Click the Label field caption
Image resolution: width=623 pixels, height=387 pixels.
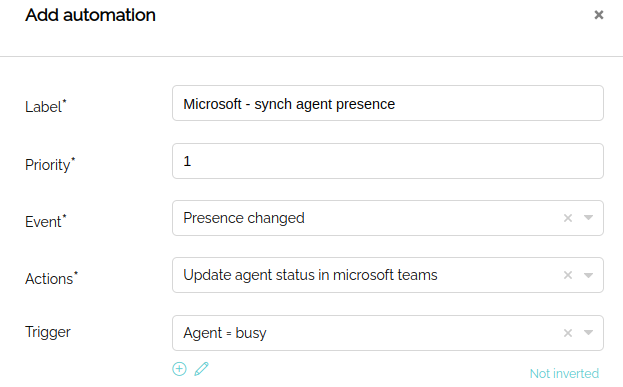pyautogui.click(x=46, y=106)
